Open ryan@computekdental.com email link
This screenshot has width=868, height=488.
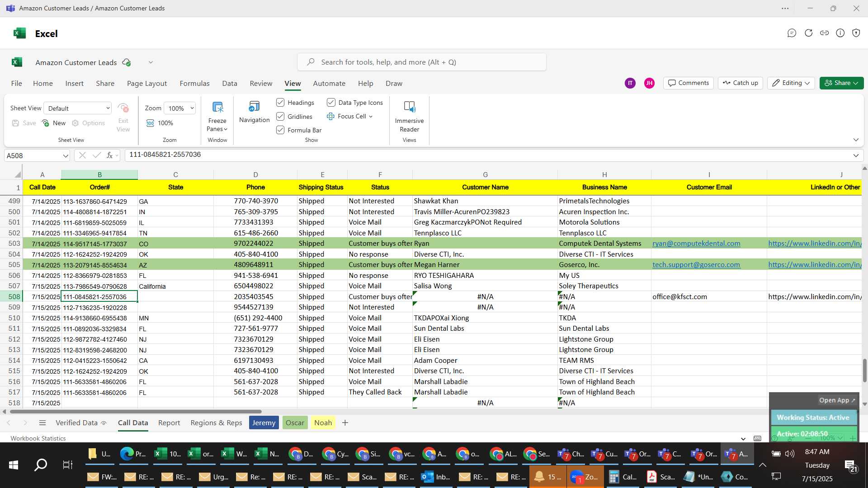coord(696,244)
